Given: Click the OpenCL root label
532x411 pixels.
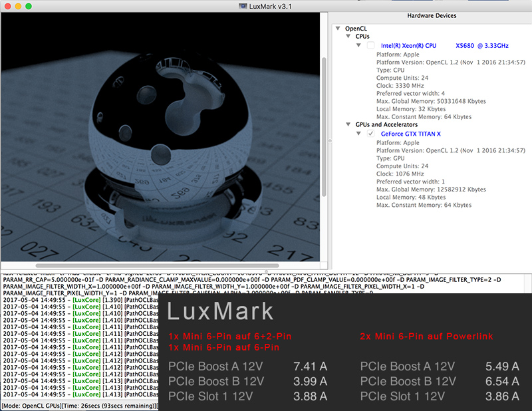Looking at the screenshot, I should (356, 29).
